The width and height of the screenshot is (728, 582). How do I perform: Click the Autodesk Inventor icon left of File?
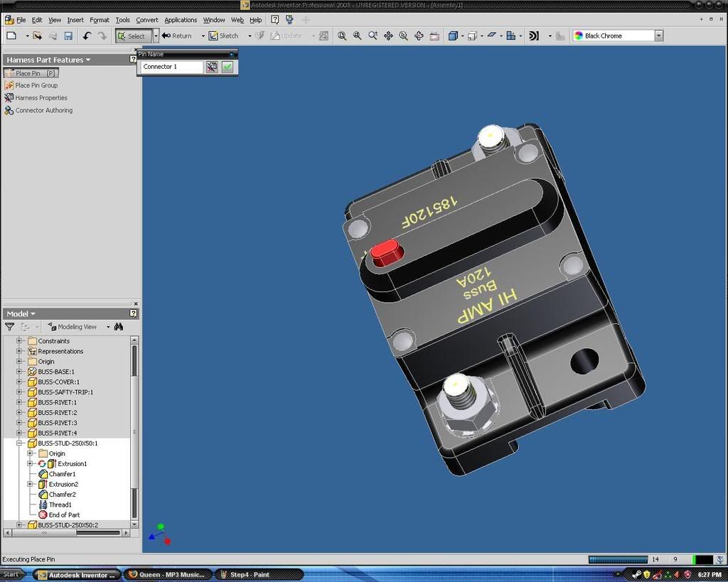pos(9,20)
